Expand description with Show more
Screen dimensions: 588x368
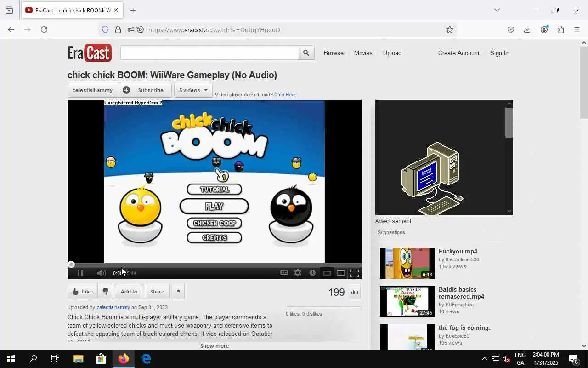point(215,346)
